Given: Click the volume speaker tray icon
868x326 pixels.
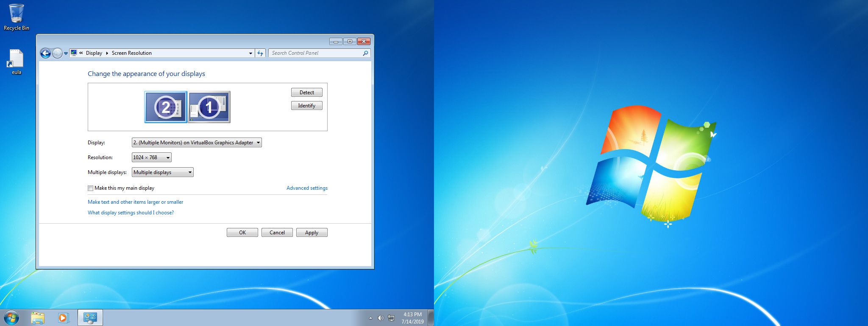Looking at the screenshot, I should [381, 318].
